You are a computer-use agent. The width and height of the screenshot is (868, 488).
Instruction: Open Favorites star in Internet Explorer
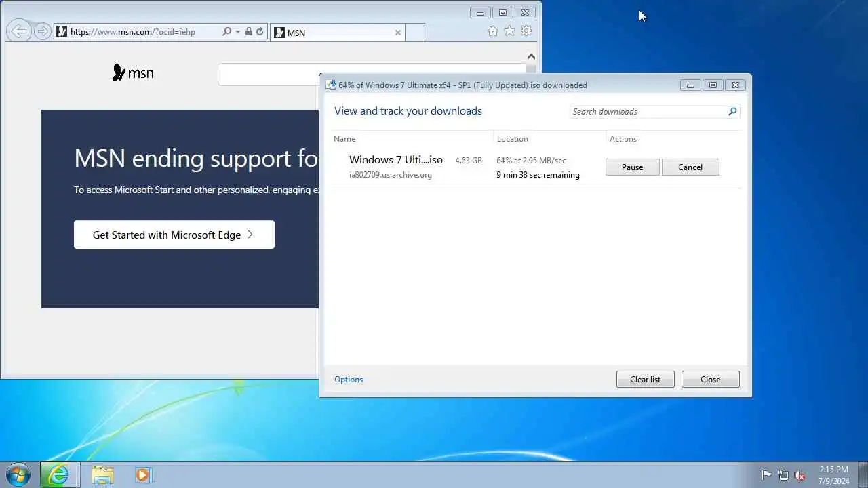(509, 30)
